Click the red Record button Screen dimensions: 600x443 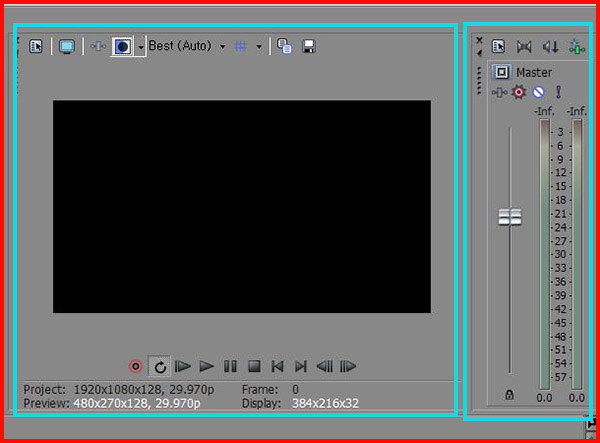(135, 366)
